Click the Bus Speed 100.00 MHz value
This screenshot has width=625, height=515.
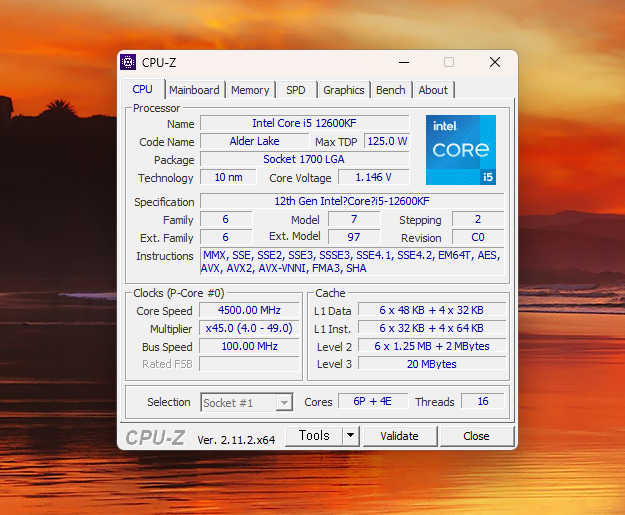(x=249, y=346)
